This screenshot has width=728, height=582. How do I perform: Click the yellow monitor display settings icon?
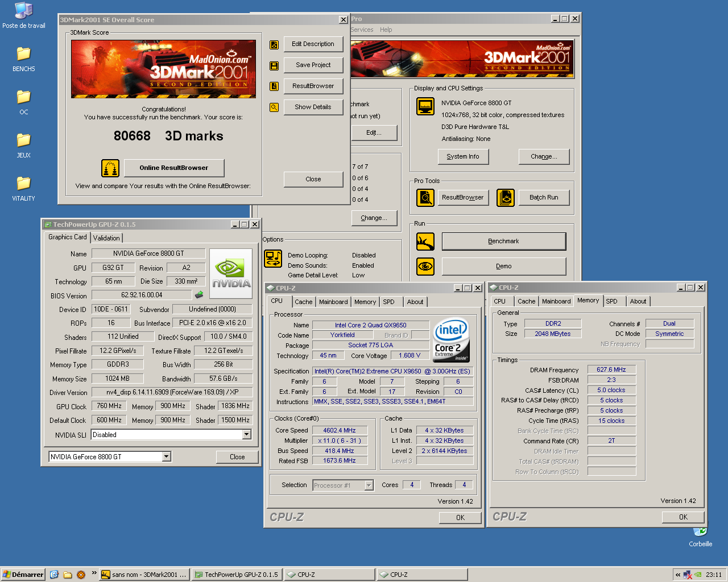point(425,106)
